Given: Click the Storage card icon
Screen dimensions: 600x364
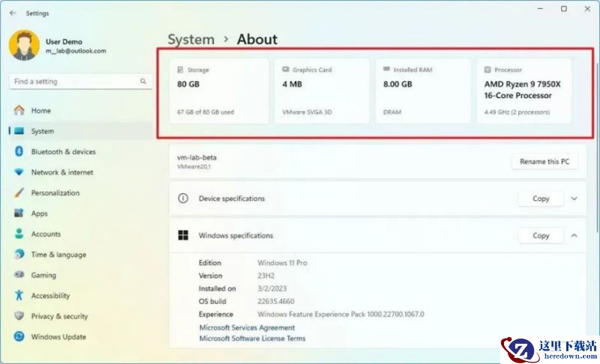Looking at the screenshot, I should point(180,70).
